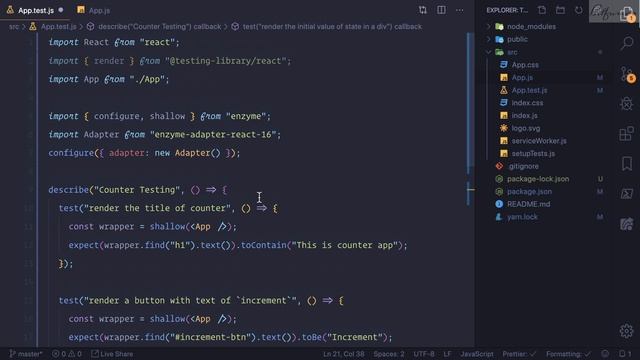Refresh the Explorer tree

[579, 10]
